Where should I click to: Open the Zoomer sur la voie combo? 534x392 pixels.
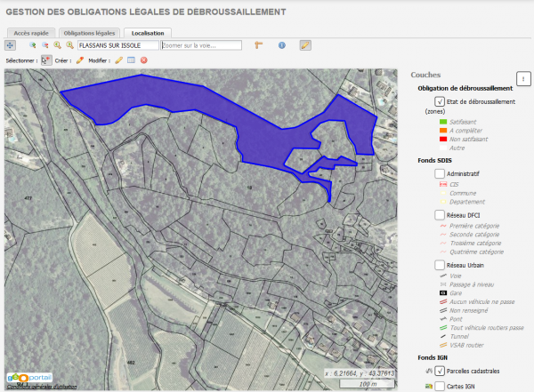(201, 44)
